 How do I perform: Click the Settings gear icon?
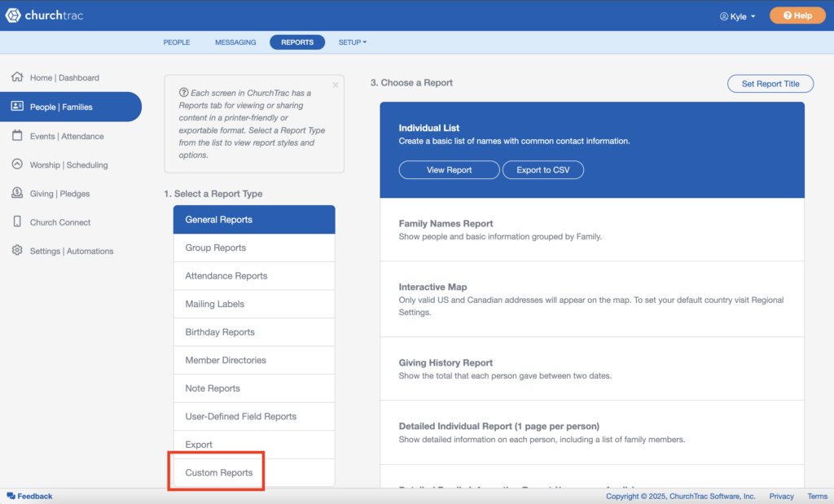click(x=17, y=251)
